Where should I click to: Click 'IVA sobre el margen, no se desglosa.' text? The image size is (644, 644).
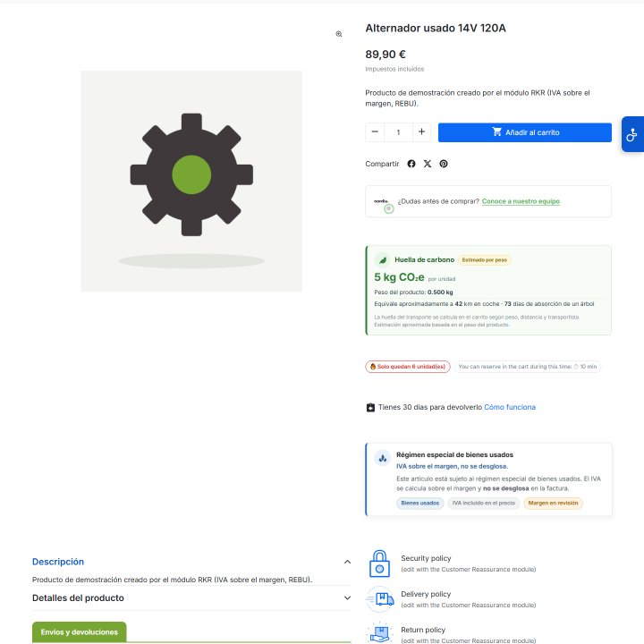[452, 466]
